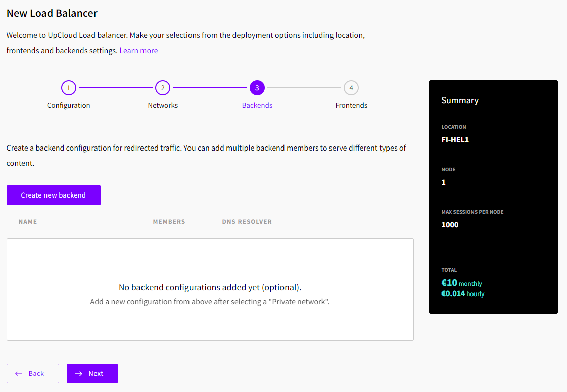567x392 pixels.
Task: Click the DNS RESOLVER column header
Action: point(247,222)
